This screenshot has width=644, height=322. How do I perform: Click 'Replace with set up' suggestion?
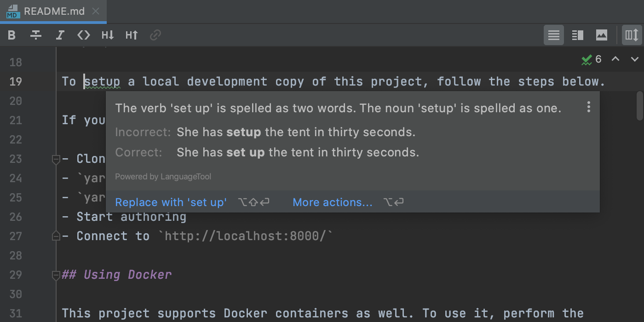(x=171, y=202)
